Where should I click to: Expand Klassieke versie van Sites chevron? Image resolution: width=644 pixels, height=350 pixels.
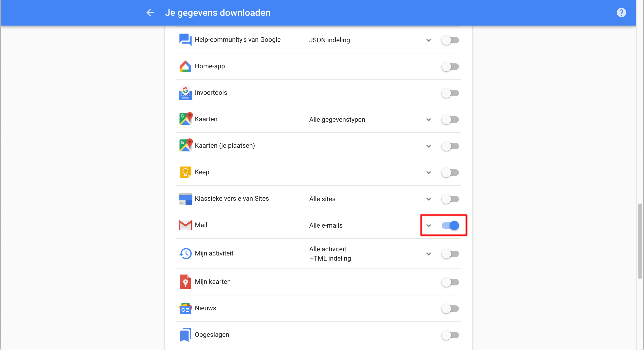point(428,199)
